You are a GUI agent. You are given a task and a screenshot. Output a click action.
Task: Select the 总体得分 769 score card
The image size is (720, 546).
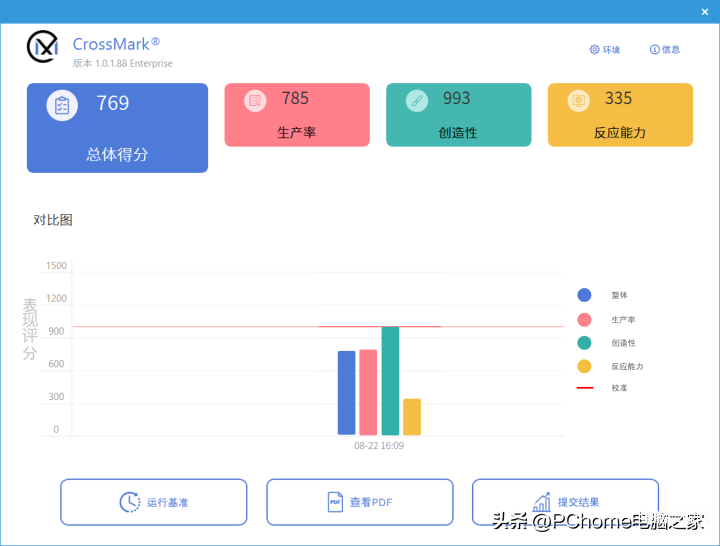pyautogui.click(x=117, y=128)
